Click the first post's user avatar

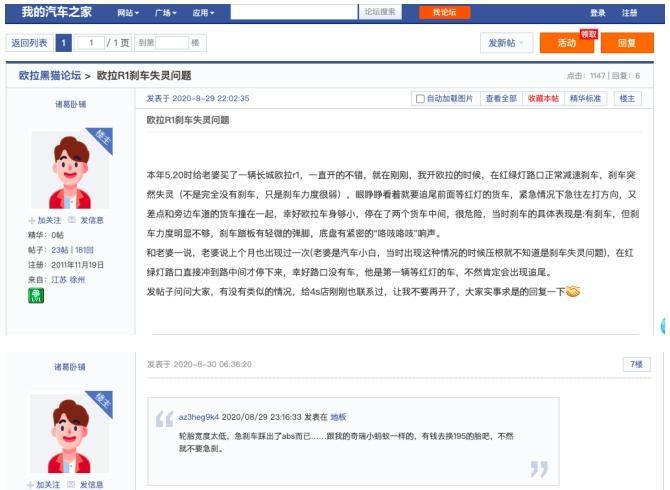coord(71,170)
